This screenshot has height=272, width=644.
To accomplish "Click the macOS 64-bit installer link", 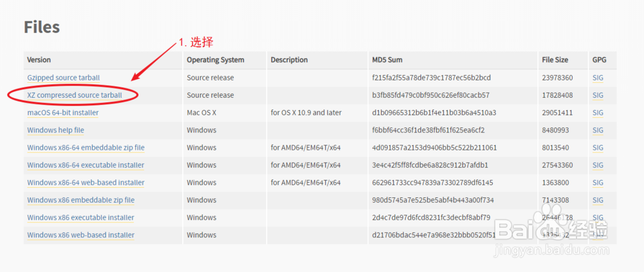I will coord(62,113).
